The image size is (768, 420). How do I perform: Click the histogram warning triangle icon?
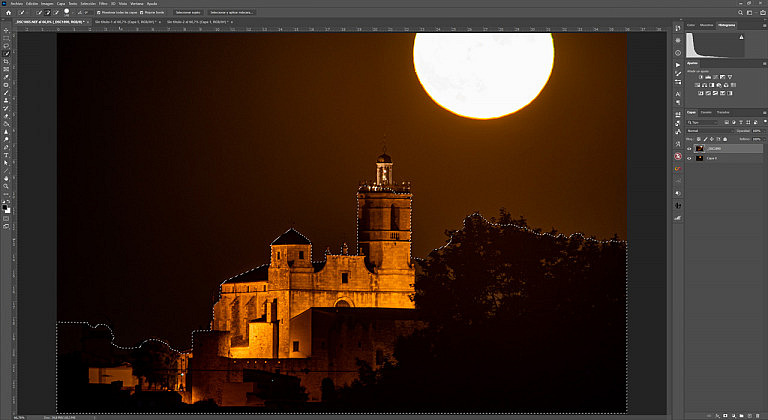point(742,36)
